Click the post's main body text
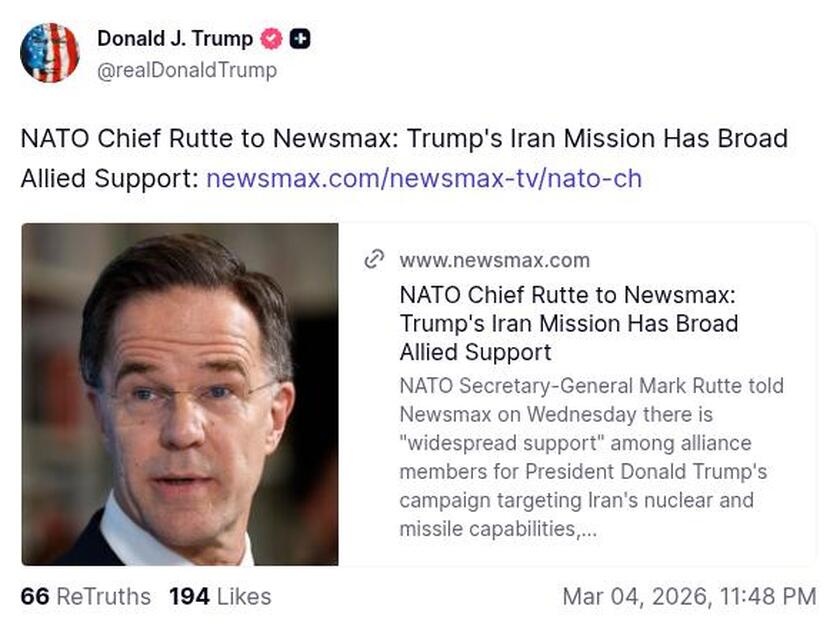Viewport: 840px width, 636px height. 404,139
